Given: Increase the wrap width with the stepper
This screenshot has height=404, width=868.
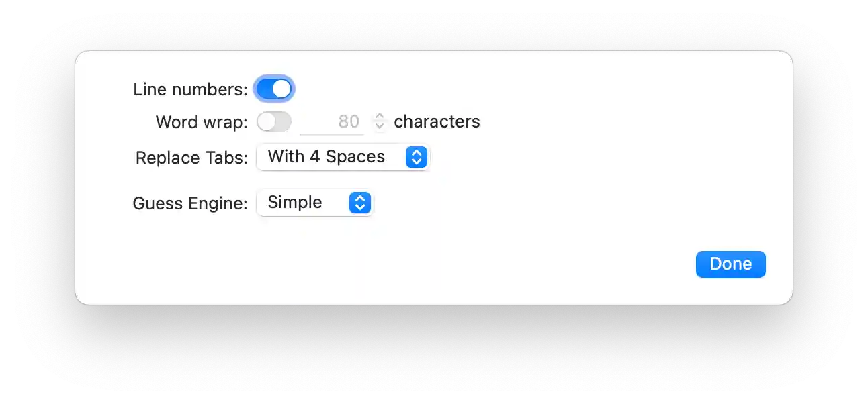Looking at the screenshot, I should coord(380,117).
